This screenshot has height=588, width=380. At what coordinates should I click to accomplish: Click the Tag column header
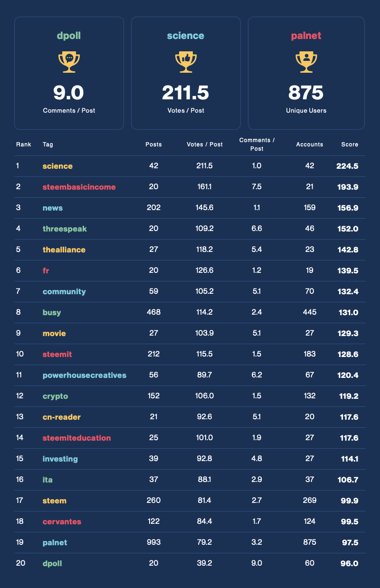pos(47,145)
